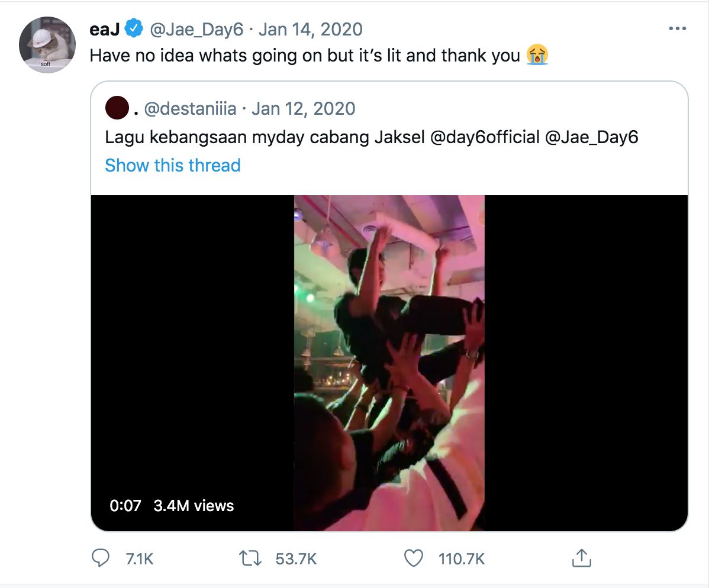709x588 pixels.
Task: Click the blue verified badge next to eaJ
Action: (x=133, y=28)
